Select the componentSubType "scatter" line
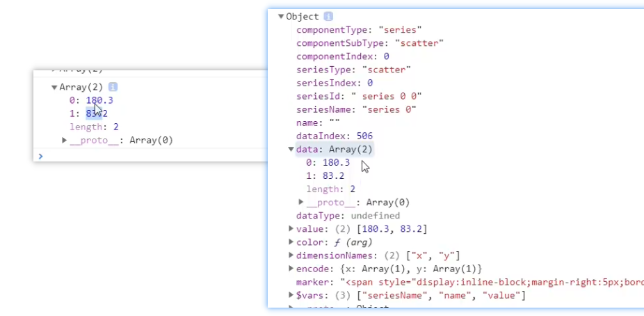 click(369, 43)
